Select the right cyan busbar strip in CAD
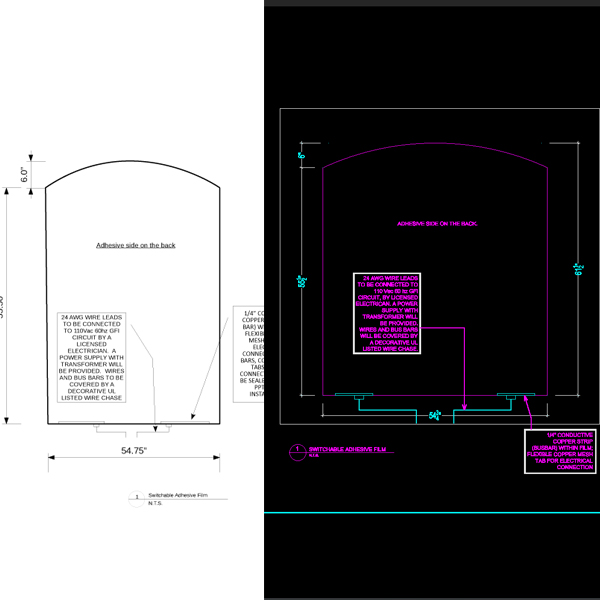Screen dimensions: 600x600 click(x=516, y=395)
